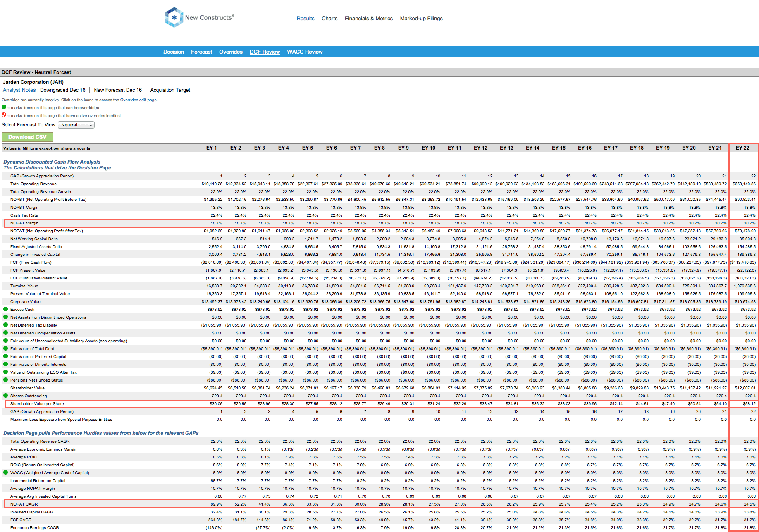Click the New Constructs brand name text

(x=209, y=17)
